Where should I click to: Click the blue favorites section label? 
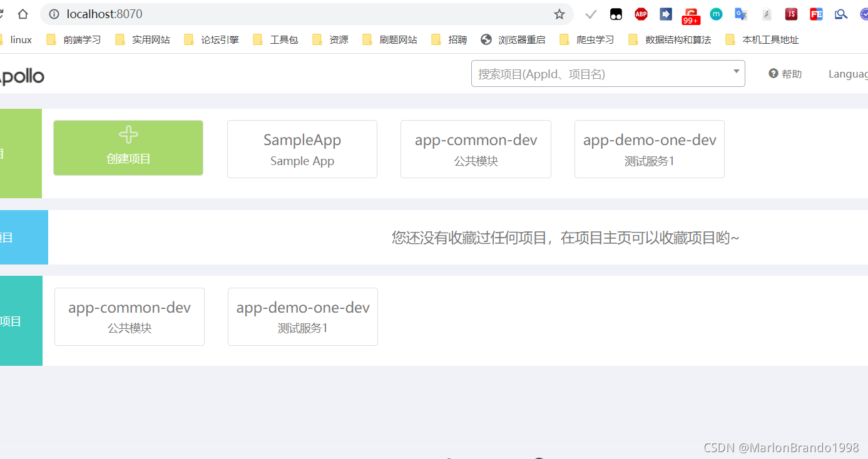click(24, 237)
